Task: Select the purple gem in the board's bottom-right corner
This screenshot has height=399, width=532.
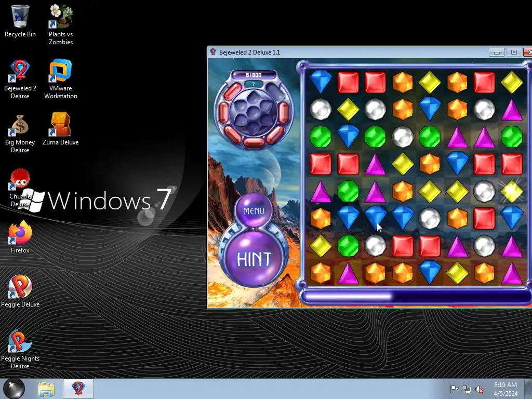Action: point(512,273)
